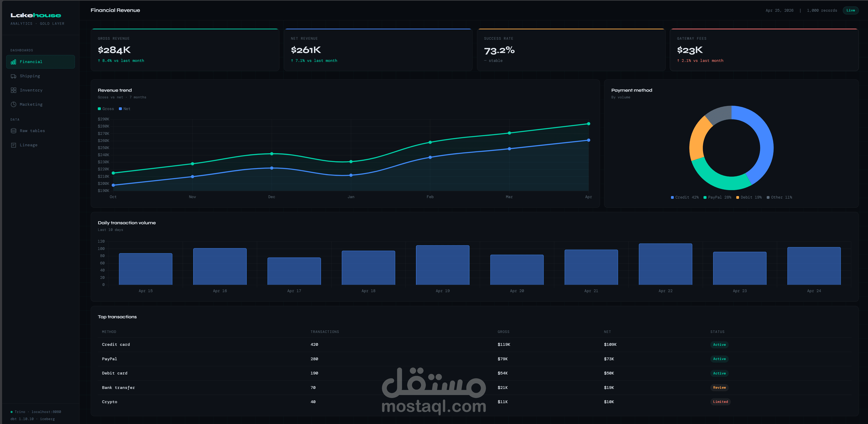The height and width of the screenshot is (424, 868).
Task: Select the Credit card method cell
Action: [116, 345]
